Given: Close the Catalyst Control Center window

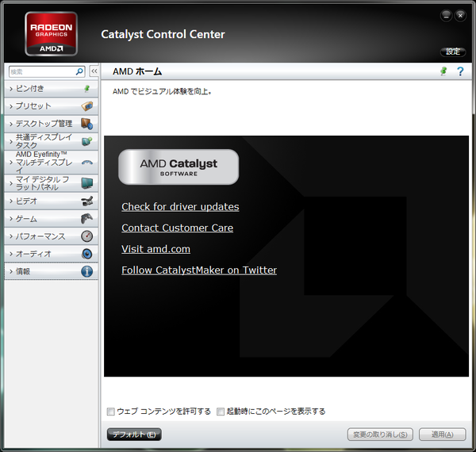Looking at the screenshot, I should click(460, 16).
